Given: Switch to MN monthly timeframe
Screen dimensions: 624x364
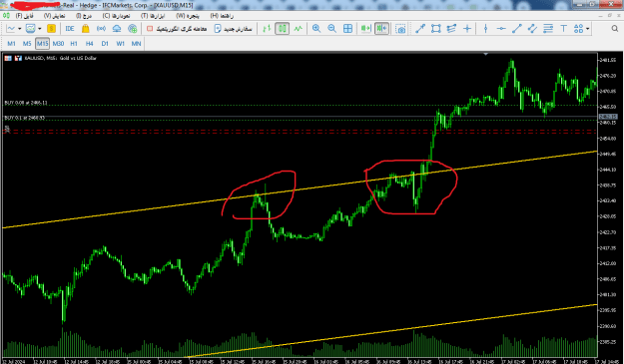Looking at the screenshot, I should point(136,44).
